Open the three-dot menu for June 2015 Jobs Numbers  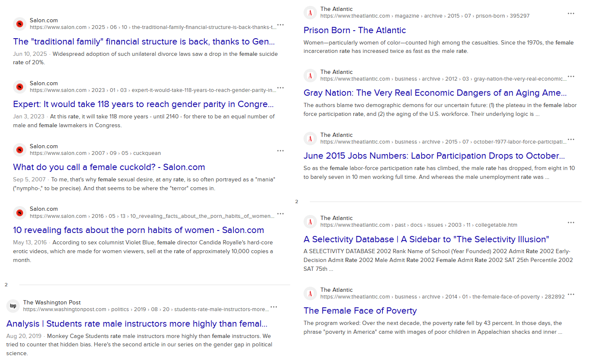571,139
